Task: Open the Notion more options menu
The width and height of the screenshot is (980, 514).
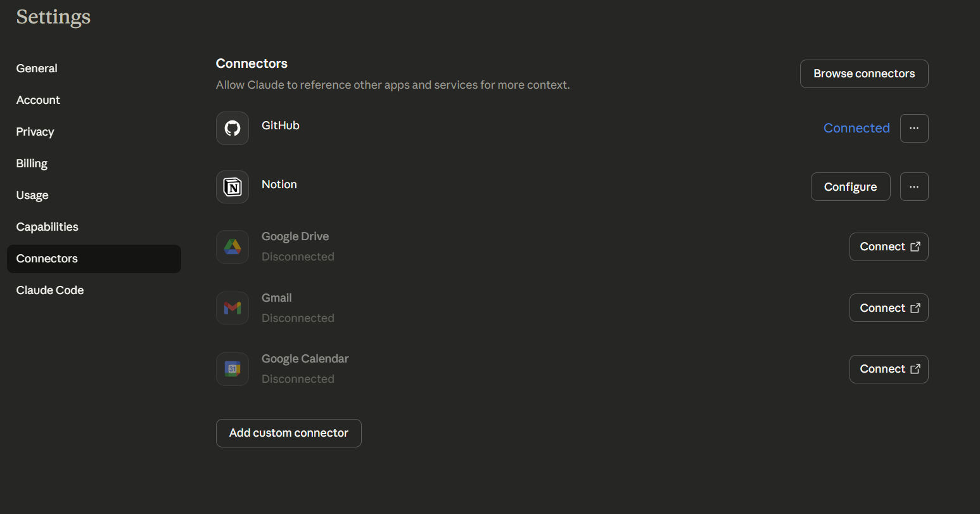Action: click(914, 187)
